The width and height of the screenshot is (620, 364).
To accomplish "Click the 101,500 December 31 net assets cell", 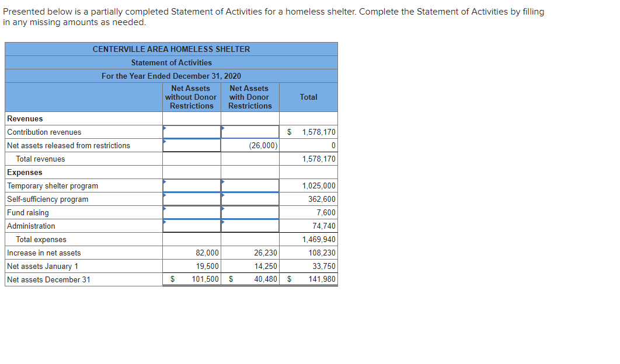I will pos(191,279).
